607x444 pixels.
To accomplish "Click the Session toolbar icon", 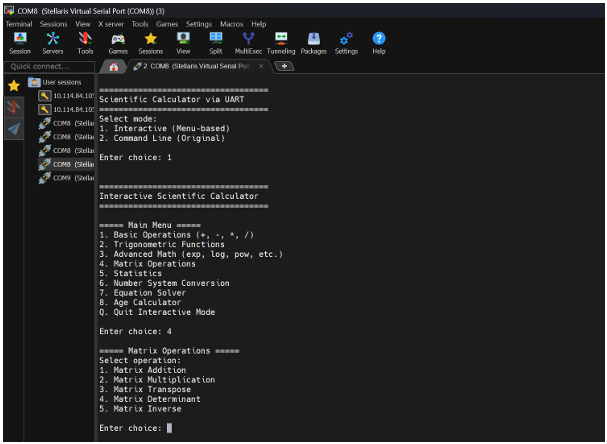I will [x=20, y=41].
